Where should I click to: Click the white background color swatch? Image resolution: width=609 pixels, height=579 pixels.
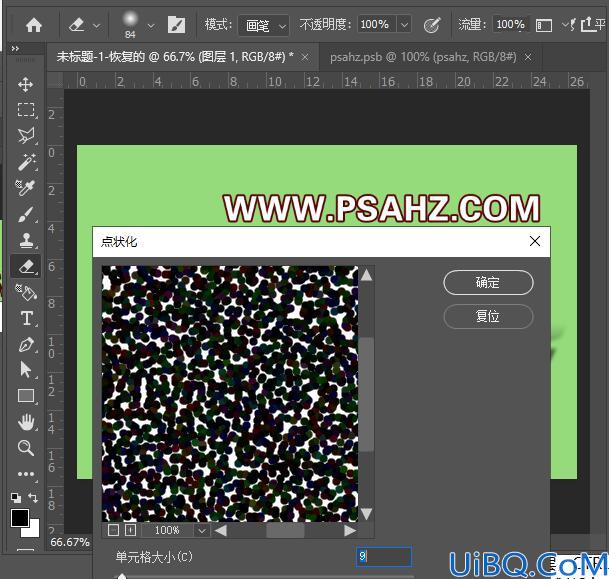(33, 530)
